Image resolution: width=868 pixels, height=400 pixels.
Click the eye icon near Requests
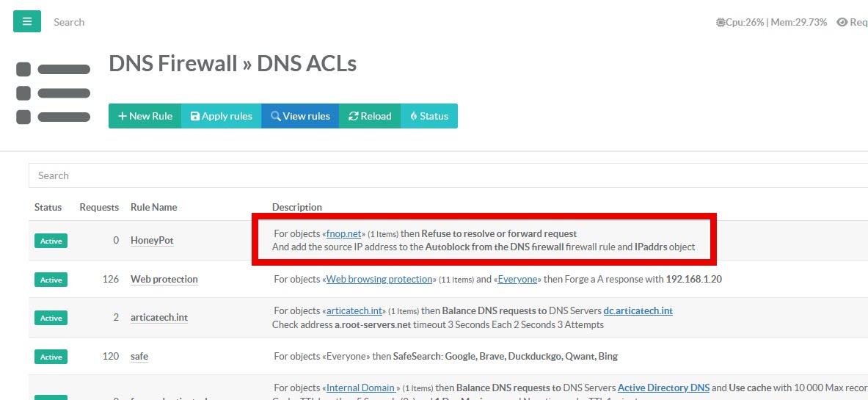tap(842, 23)
